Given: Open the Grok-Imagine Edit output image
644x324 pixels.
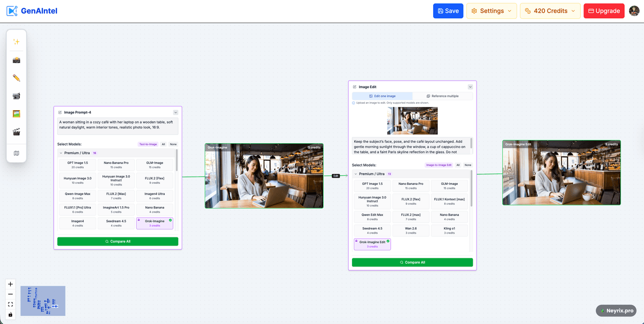Looking at the screenshot, I should (561, 172).
